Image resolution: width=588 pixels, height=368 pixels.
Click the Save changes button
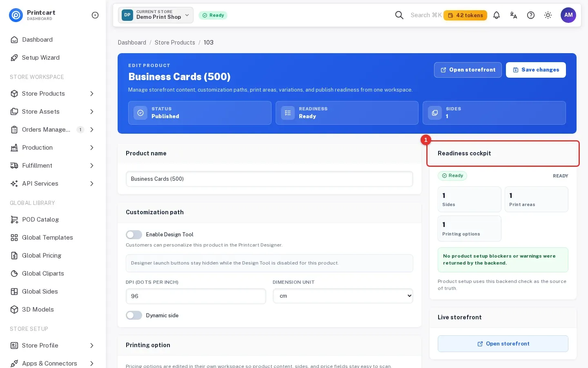point(536,70)
